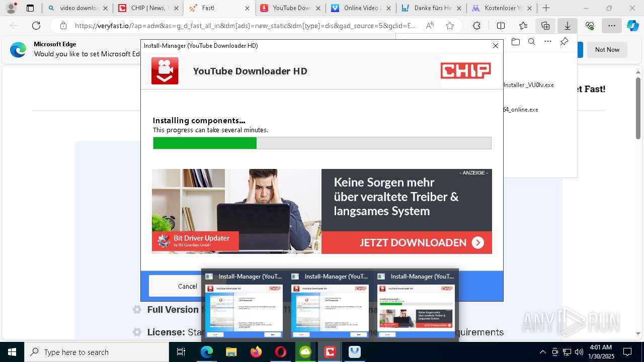Image resolution: width=644 pixels, height=362 pixels.
Task: Open green cloud app on taskbar
Action: point(305,352)
